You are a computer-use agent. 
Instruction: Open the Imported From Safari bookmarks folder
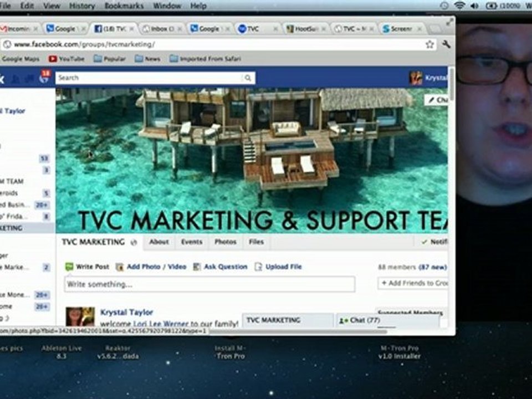(x=205, y=59)
